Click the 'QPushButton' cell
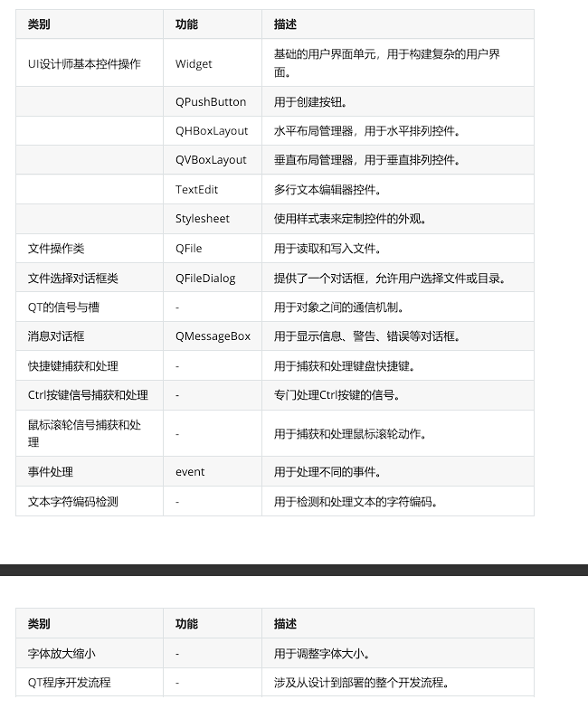 (211, 102)
